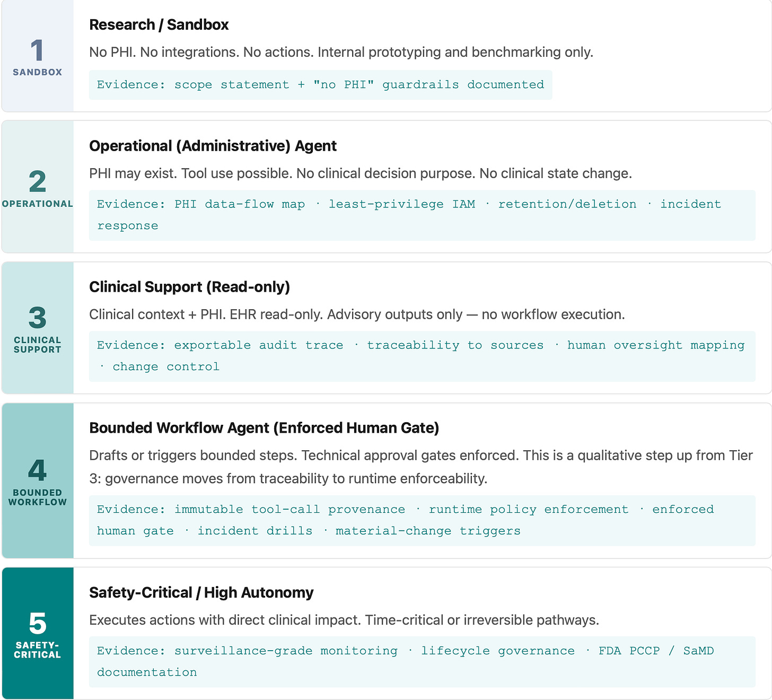
Task: Click the 'Drafts or triggers bounded steps' paragraph
Action: [421, 467]
